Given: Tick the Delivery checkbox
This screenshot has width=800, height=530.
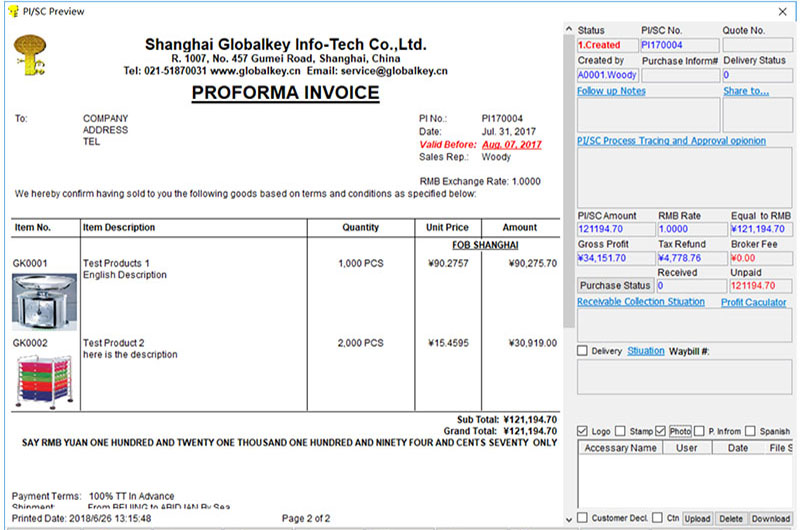Looking at the screenshot, I should click(583, 351).
